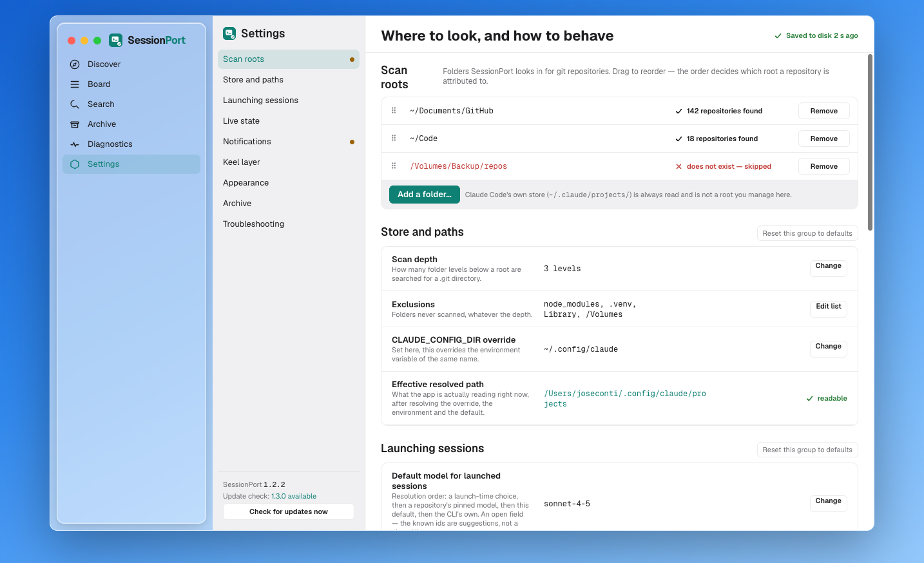Click the checkmark beside 142 repositories found
Screen dimensions: 924x563
pyautogui.click(x=679, y=111)
